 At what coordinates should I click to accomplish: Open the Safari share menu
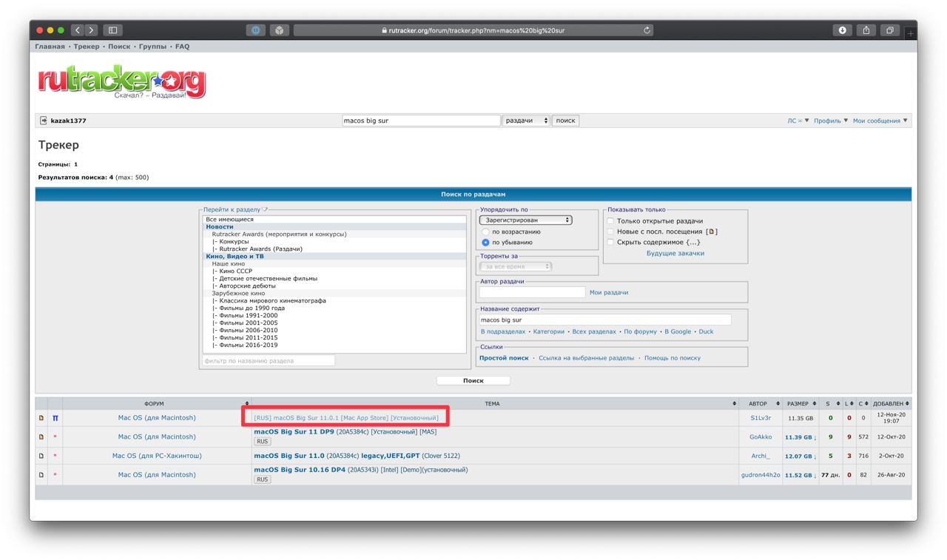point(866,30)
